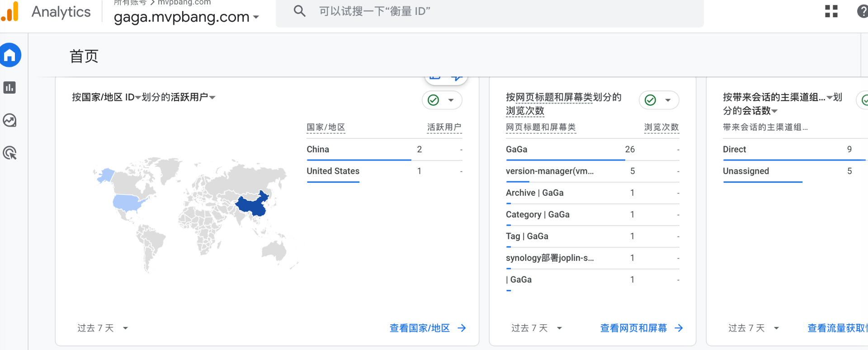Click green check status on page views card
Screen dimensions: 868x350
coord(650,100)
